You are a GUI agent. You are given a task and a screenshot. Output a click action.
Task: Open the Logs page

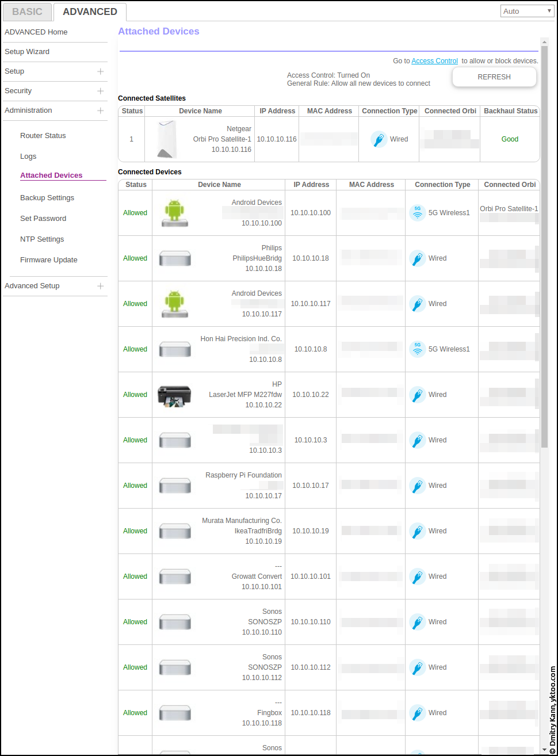coord(28,156)
